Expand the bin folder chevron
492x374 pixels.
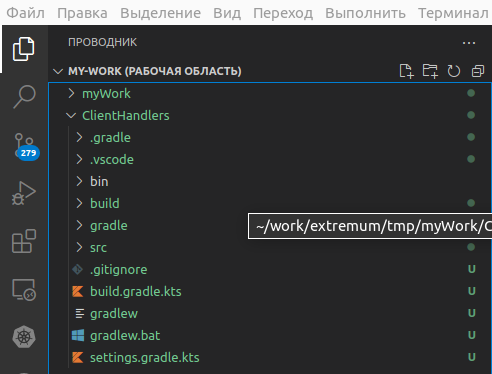click(x=79, y=181)
